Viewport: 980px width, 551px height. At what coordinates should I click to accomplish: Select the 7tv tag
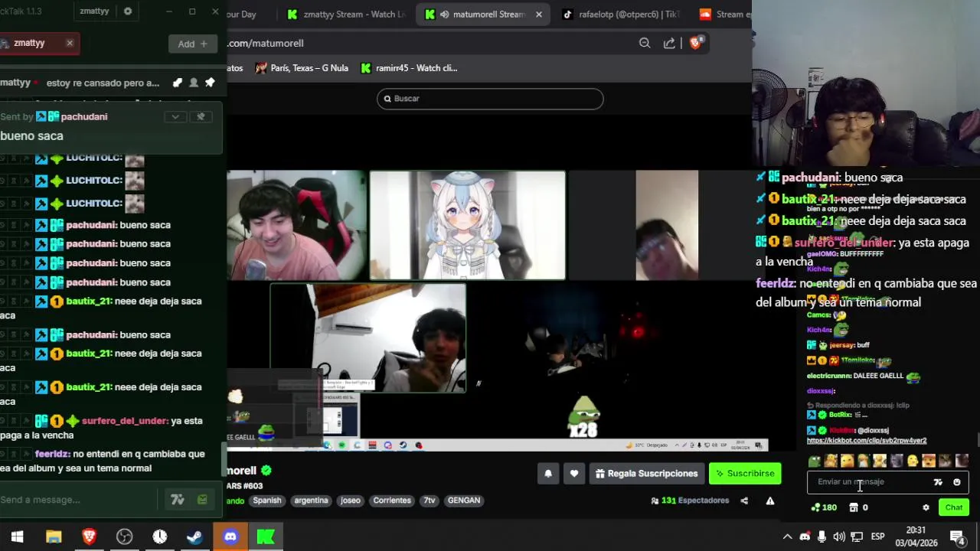tap(430, 500)
